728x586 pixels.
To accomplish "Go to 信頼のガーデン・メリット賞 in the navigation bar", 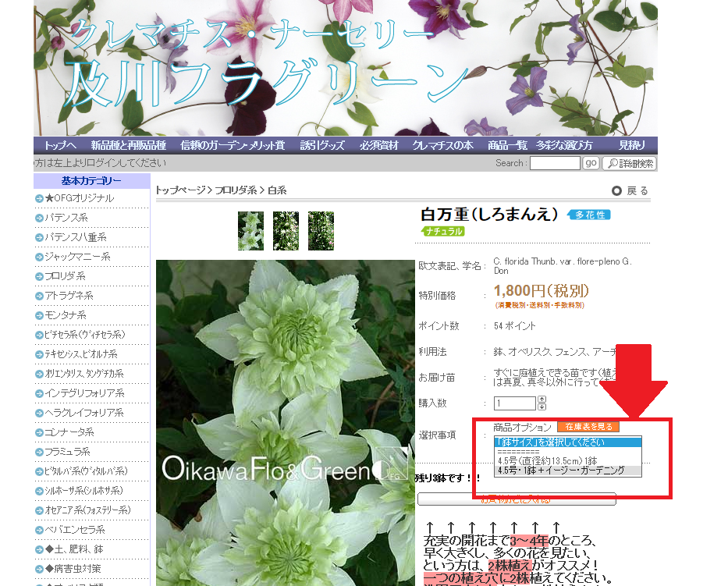I will coord(233,145).
